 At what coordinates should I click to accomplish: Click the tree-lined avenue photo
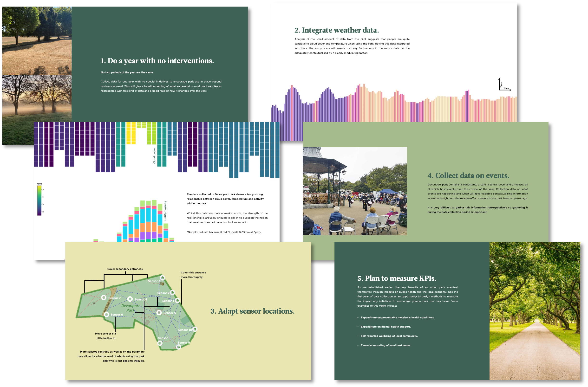[x=535, y=311]
